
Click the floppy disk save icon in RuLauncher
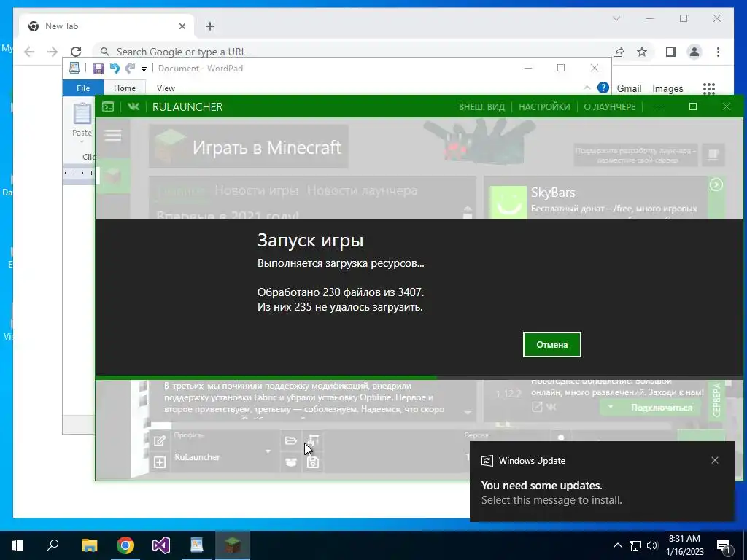[313, 462]
